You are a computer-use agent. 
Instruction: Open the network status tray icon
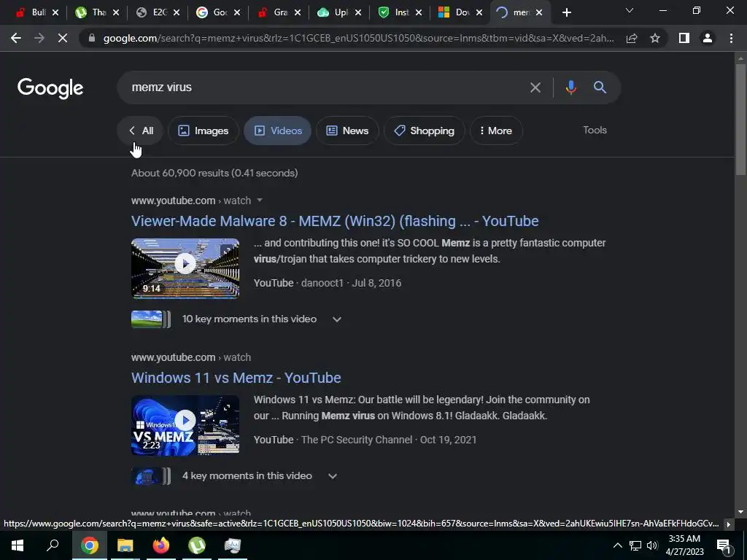635,545
